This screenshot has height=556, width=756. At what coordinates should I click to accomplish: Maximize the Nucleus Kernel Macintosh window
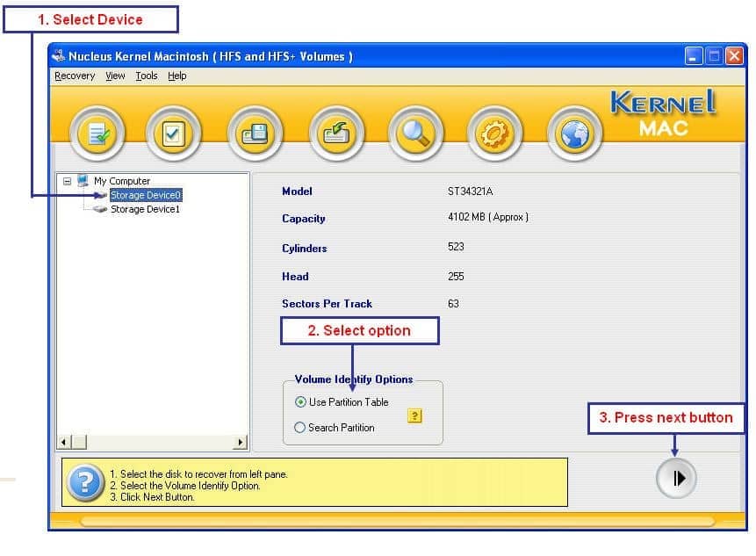coord(714,56)
